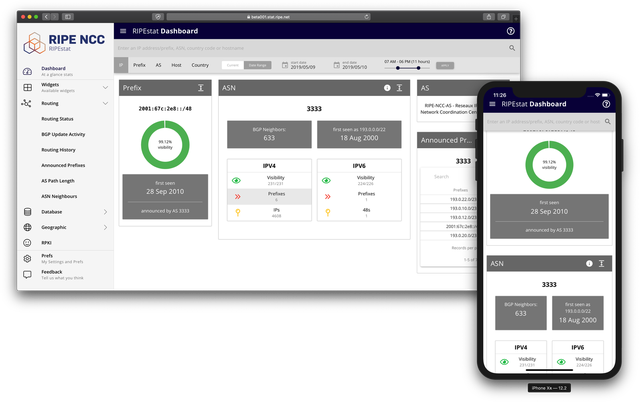Click the BGP Neighbors 633 tile on desktop
The width and height of the screenshot is (640, 402).
click(269, 134)
